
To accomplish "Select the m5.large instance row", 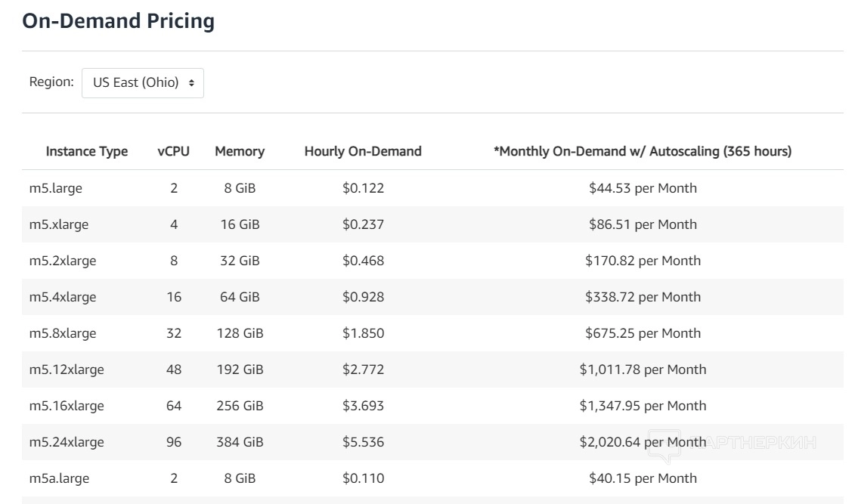I will click(x=56, y=188).
